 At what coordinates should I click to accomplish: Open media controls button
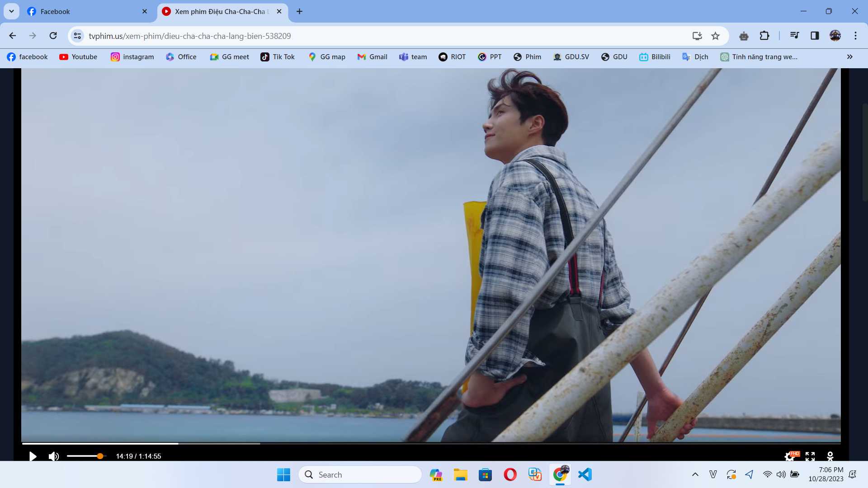[794, 36]
